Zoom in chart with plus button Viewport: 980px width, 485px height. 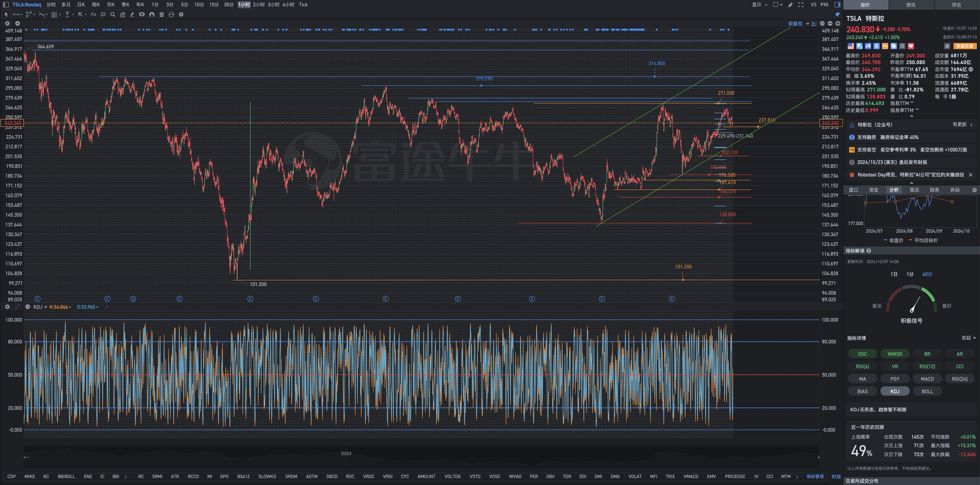click(838, 24)
